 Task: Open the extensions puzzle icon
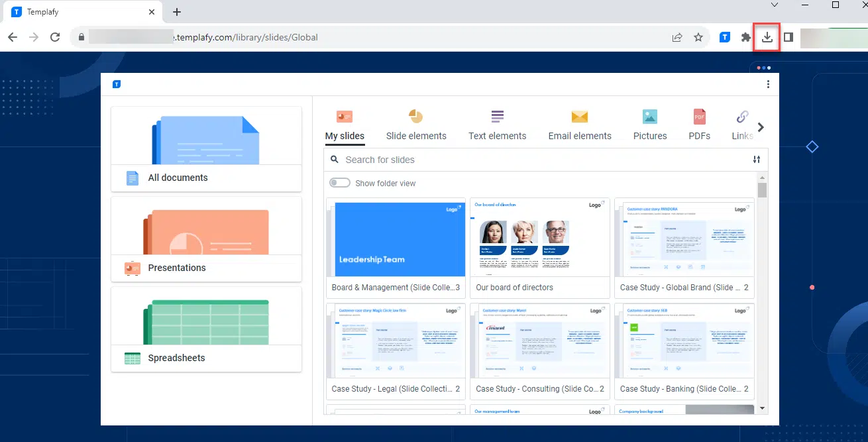pyautogui.click(x=746, y=37)
